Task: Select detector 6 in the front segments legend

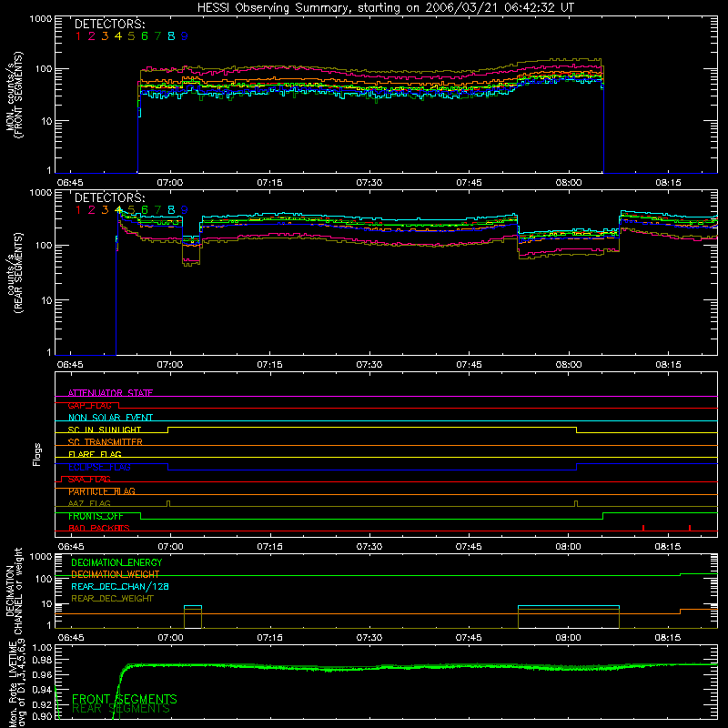Action: 145,36
